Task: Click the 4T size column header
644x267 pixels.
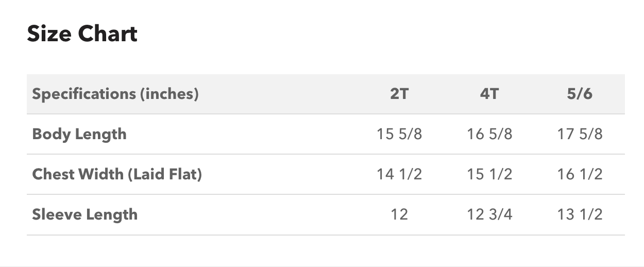Action: (x=489, y=94)
